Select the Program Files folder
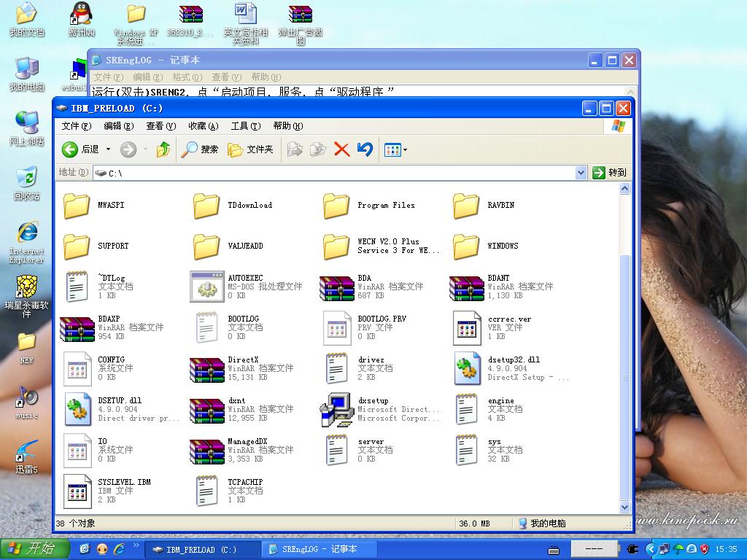Image resolution: width=747 pixels, height=560 pixels. pyautogui.click(x=336, y=206)
